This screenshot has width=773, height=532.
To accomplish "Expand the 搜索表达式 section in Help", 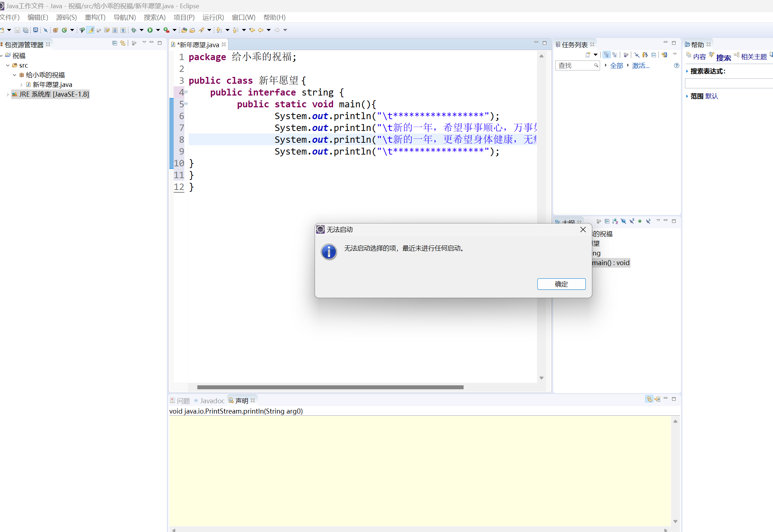I will [x=687, y=71].
